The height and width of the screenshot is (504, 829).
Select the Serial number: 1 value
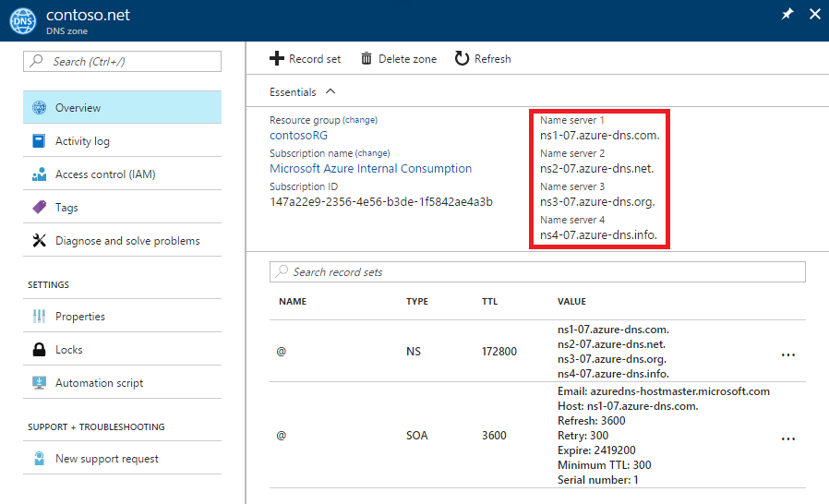(x=598, y=480)
